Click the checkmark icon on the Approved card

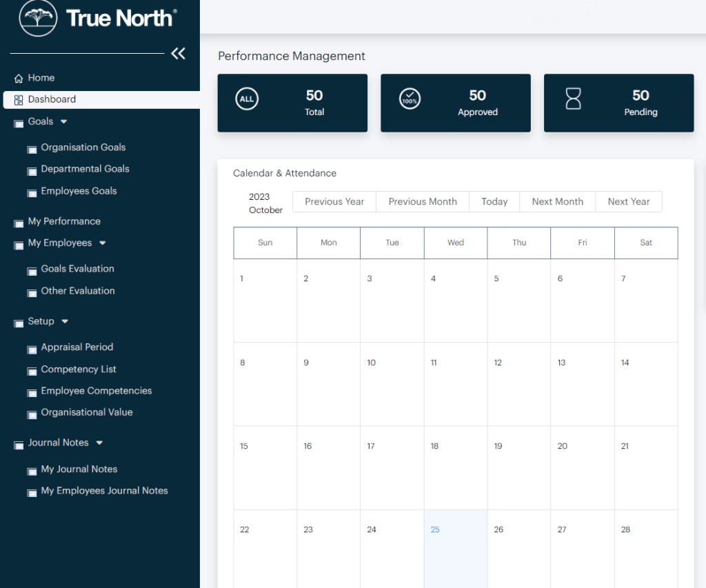pyautogui.click(x=409, y=99)
